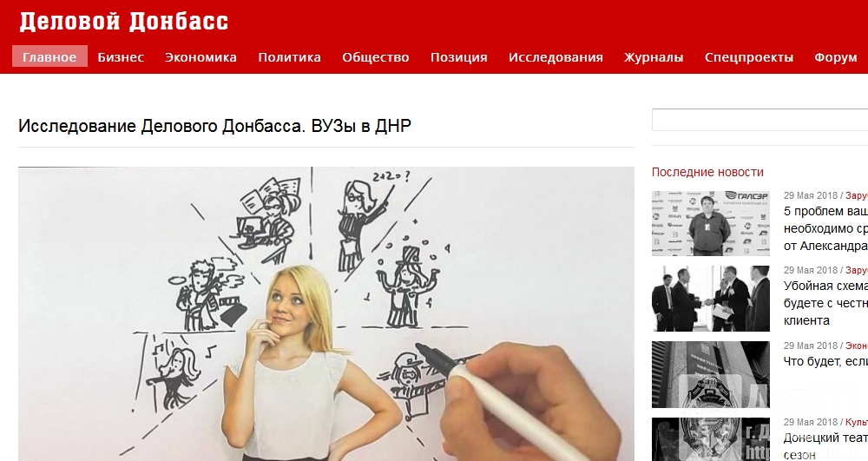868x461 pixels.
Task: Open the article title about ВУЗы в ДНР
Action: tap(214, 126)
